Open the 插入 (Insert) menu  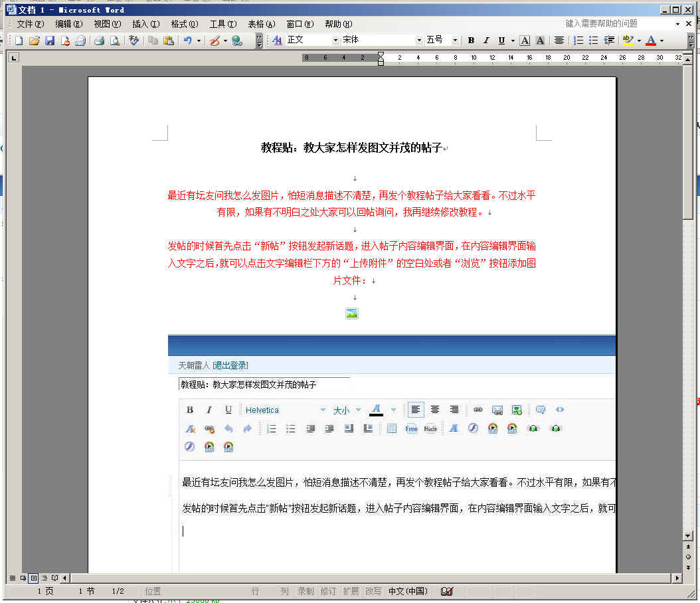click(145, 24)
